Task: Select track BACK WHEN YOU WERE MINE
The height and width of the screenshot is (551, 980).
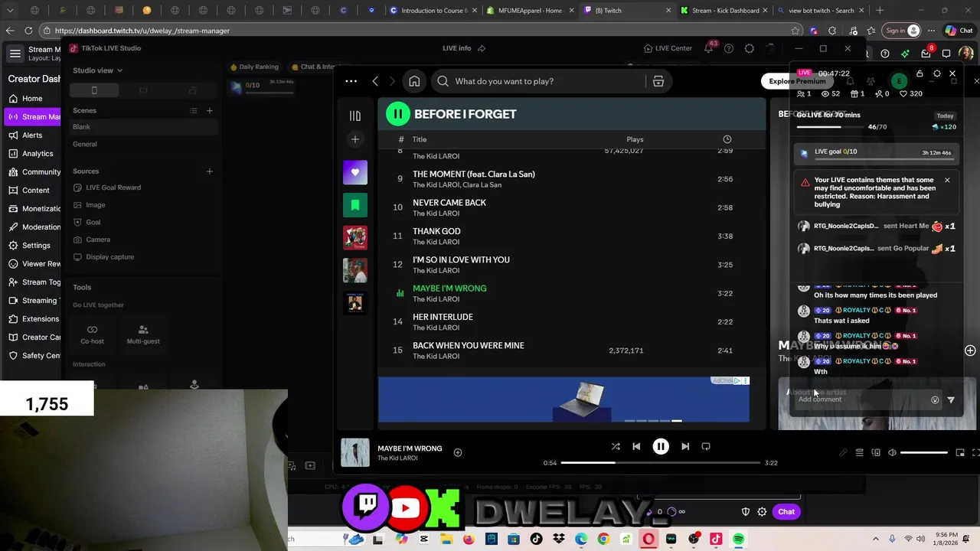Action: 571,350
